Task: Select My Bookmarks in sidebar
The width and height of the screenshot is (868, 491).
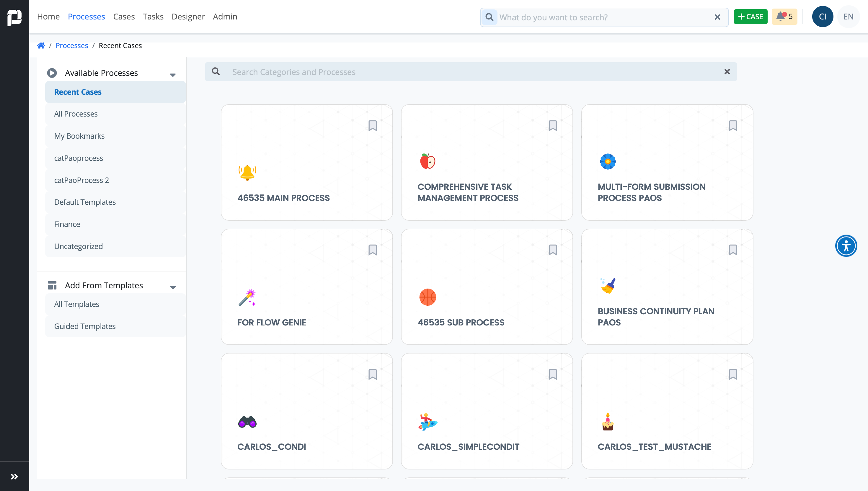Action: click(79, 136)
